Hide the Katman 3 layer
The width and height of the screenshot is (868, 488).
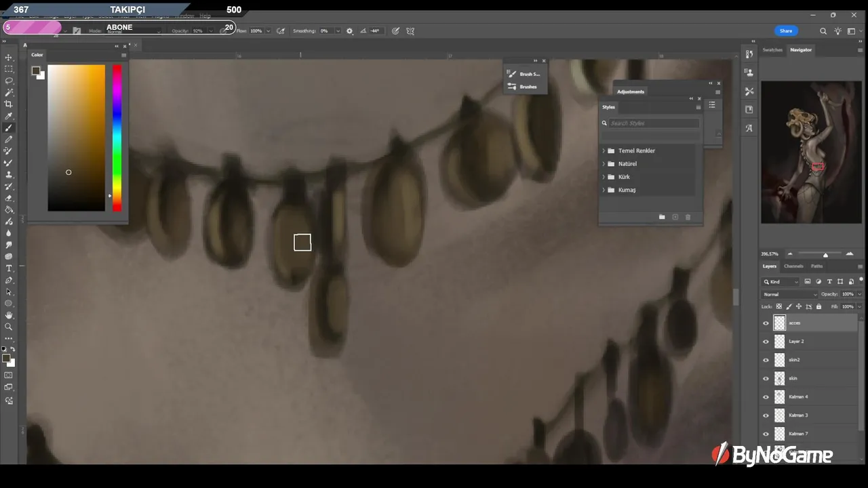point(766,415)
